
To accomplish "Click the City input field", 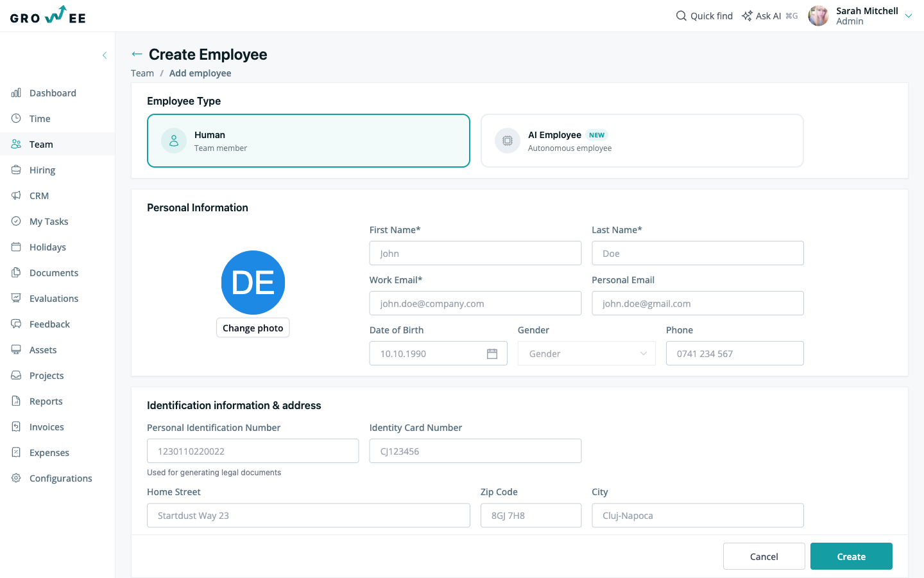I will point(698,515).
